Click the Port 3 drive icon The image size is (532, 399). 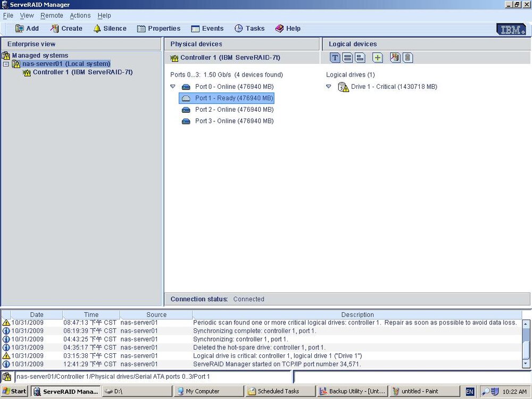point(186,121)
